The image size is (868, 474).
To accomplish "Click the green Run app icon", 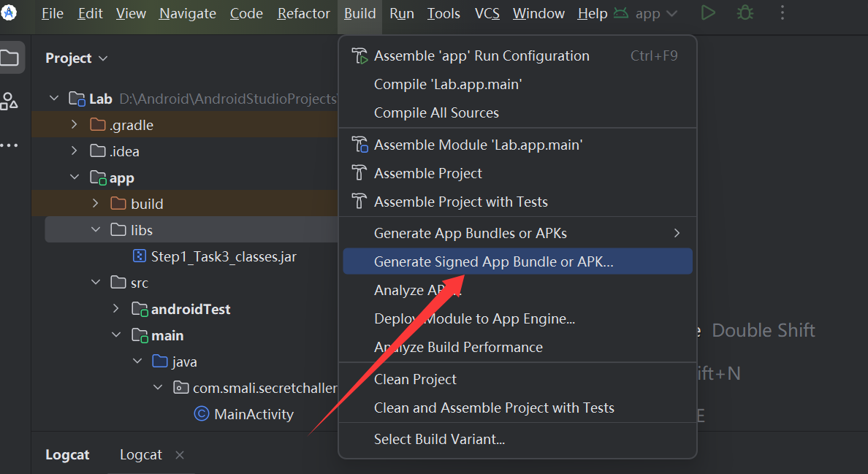I will [x=708, y=13].
